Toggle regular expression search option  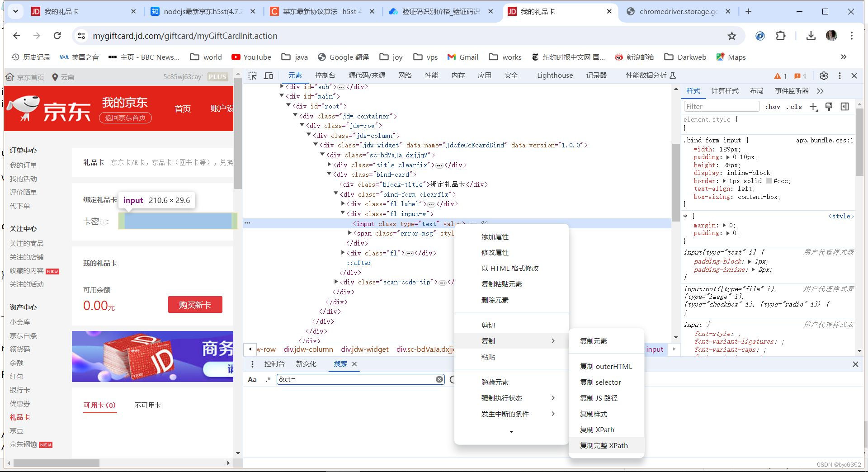click(268, 379)
